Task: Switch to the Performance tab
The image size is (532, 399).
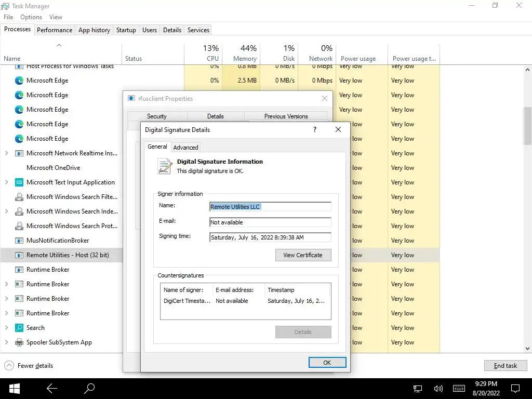Action: click(x=55, y=30)
